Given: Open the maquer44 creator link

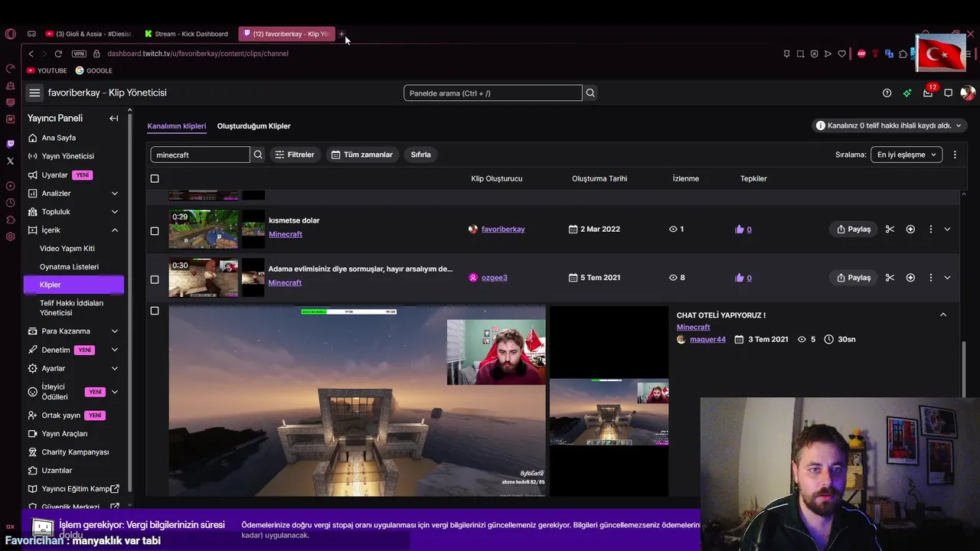Looking at the screenshot, I should [x=707, y=339].
